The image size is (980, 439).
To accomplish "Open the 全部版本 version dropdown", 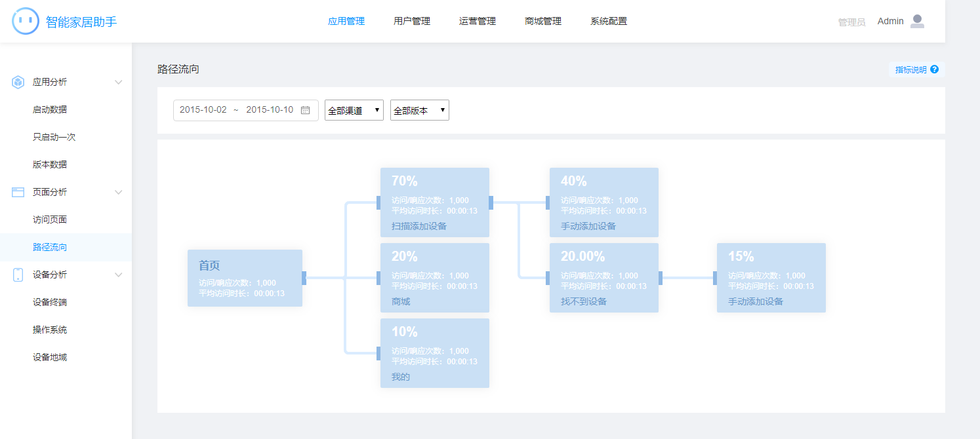I will tap(419, 110).
